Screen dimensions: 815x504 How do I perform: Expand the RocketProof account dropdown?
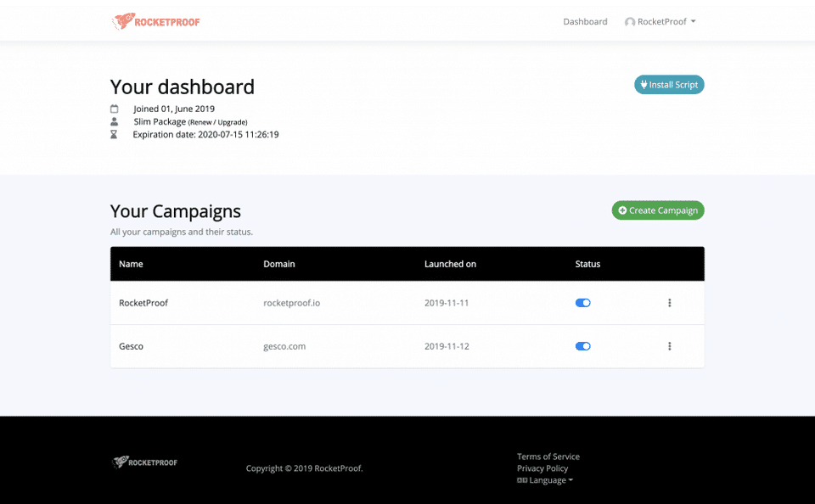[x=660, y=22]
